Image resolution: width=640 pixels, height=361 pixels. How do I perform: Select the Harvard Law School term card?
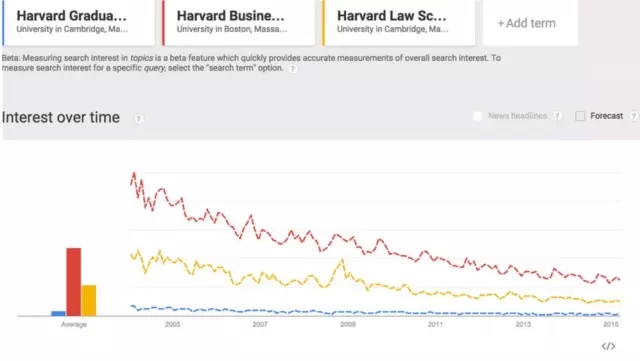coord(399,22)
